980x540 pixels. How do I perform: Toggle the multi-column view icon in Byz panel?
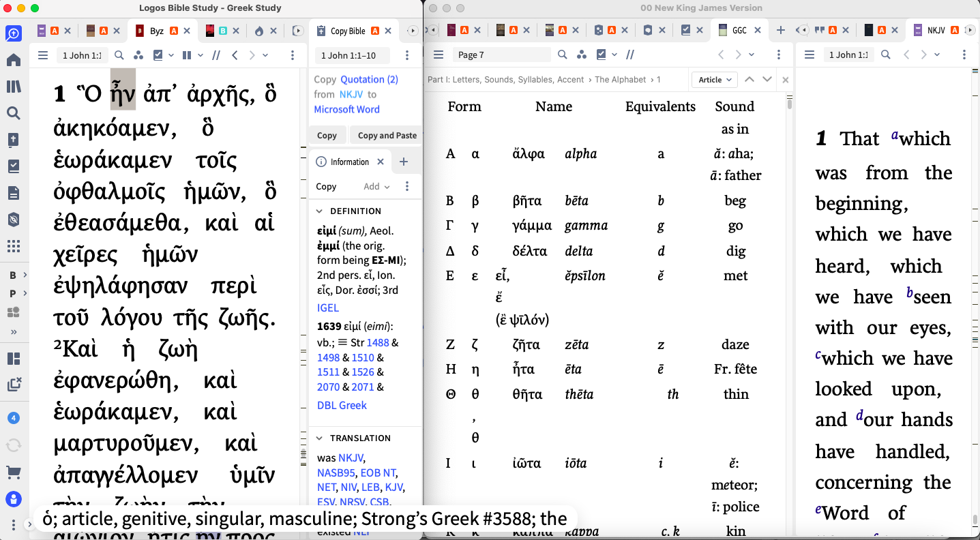[x=187, y=55]
